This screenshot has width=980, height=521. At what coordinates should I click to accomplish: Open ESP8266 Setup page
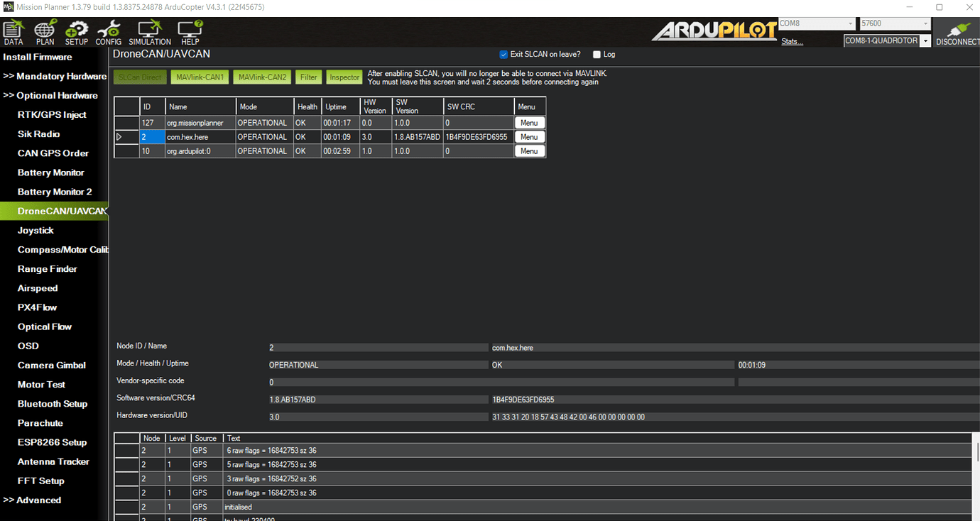(53, 442)
